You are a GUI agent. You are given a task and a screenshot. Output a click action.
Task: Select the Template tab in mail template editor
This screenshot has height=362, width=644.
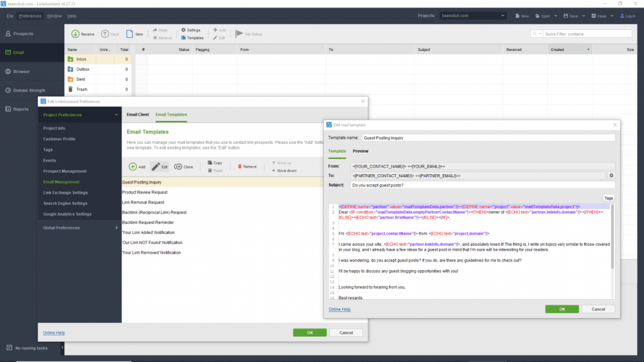tap(337, 151)
